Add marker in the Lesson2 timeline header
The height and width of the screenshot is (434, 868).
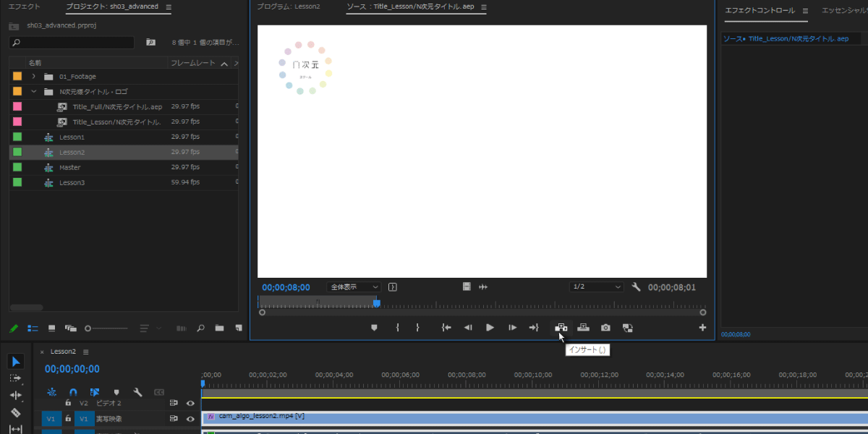coord(116,392)
